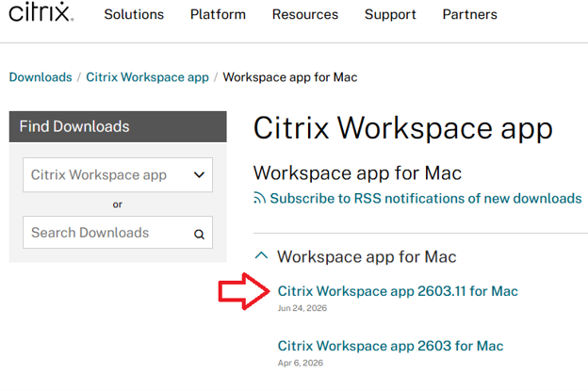Image resolution: width=588 pixels, height=391 pixels.
Task: Go to Downloads breadcrumb link
Action: click(x=41, y=77)
